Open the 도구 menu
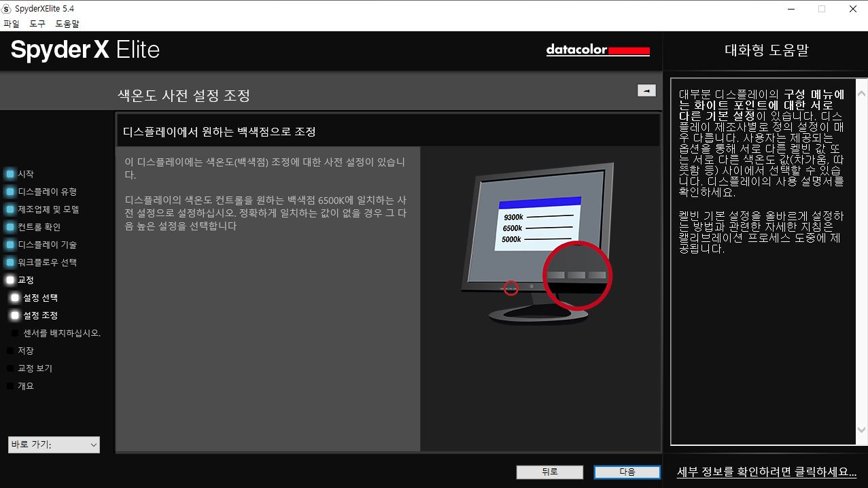 tap(37, 24)
